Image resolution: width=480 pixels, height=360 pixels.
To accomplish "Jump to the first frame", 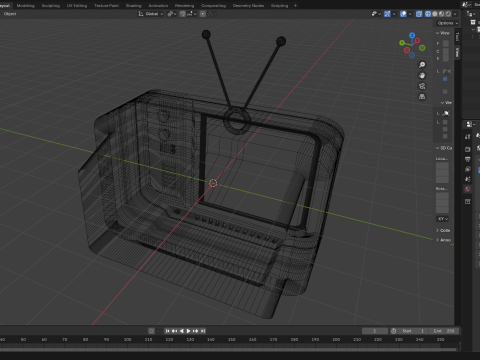I will pyautogui.click(x=167, y=331).
